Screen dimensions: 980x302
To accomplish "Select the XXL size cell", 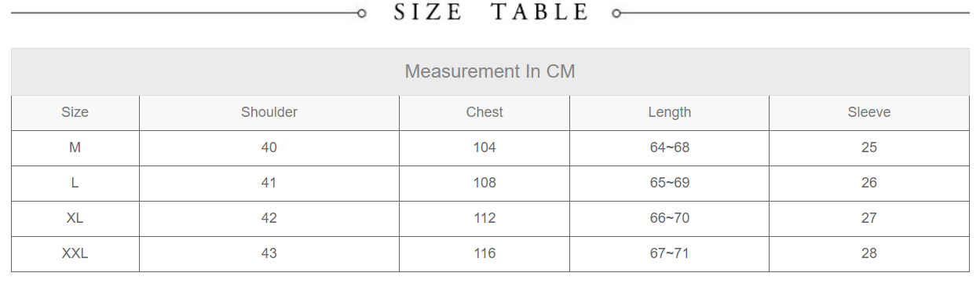I will point(75,254).
